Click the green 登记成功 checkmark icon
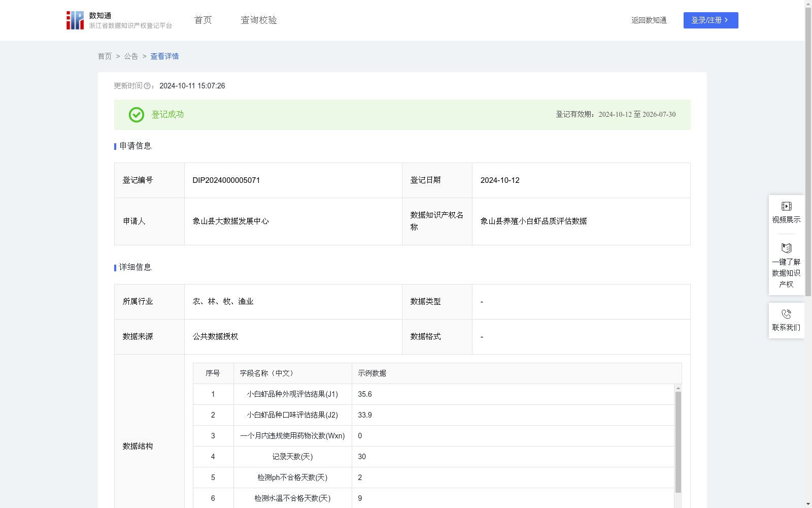Screen dimensions: 812x508 tap(136, 115)
